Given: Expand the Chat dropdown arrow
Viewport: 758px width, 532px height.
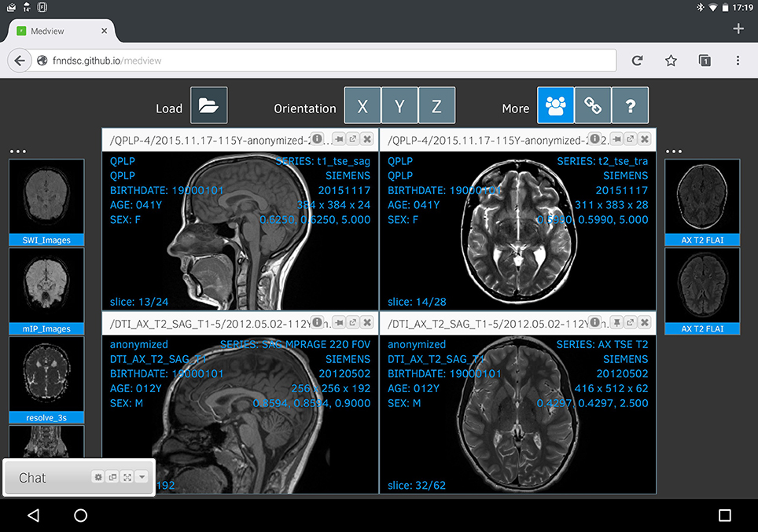Looking at the screenshot, I should coord(142,477).
